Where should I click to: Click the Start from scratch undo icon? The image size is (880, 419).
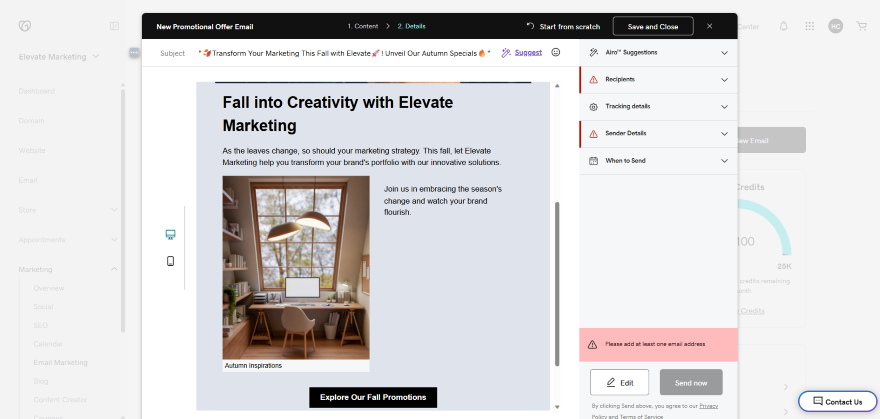tap(530, 26)
